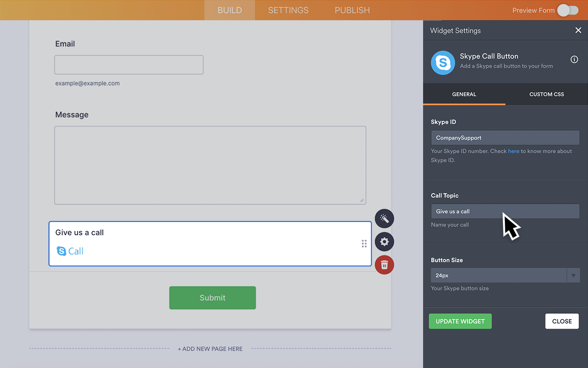
Task: Toggle the Preview Form switch
Action: coord(567,10)
